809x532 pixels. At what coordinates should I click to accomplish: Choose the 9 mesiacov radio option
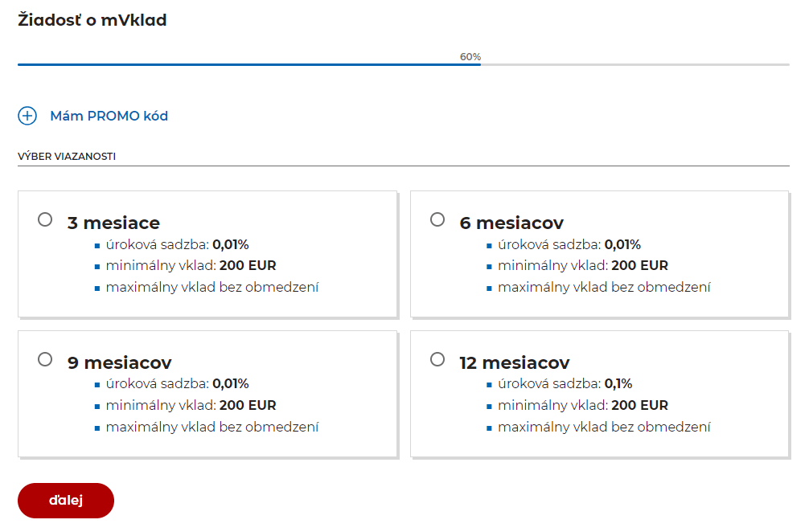click(45, 359)
